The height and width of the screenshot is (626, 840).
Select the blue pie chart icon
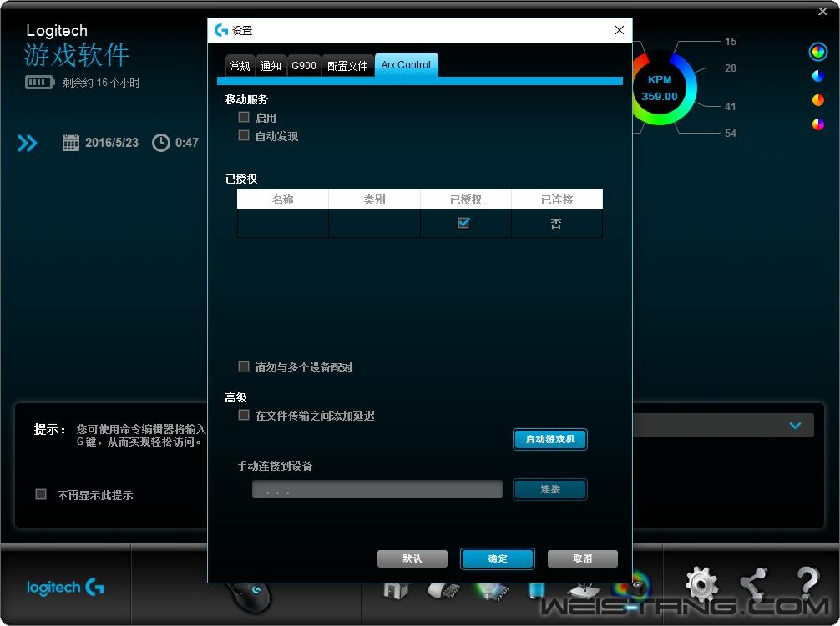tap(818, 76)
